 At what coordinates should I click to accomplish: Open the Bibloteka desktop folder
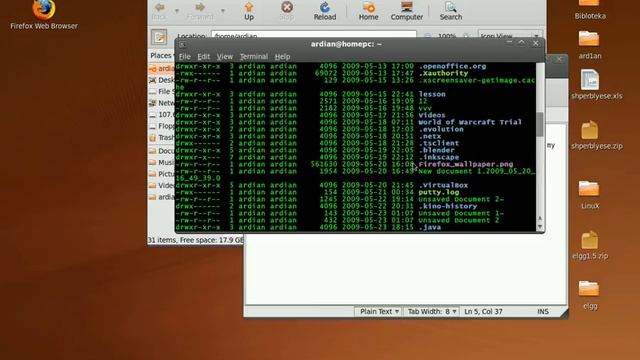pyautogui.click(x=590, y=10)
